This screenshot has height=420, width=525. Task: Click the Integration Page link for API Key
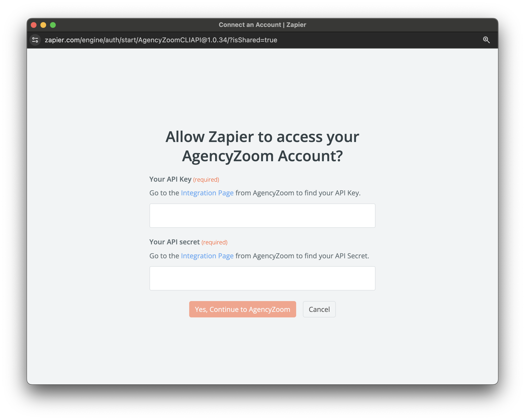point(207,193)
